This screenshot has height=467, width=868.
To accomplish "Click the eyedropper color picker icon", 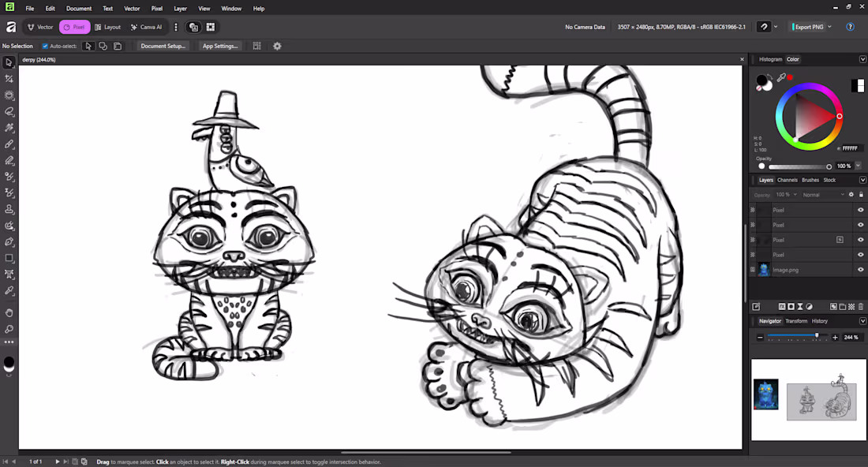I will point(781,77).
